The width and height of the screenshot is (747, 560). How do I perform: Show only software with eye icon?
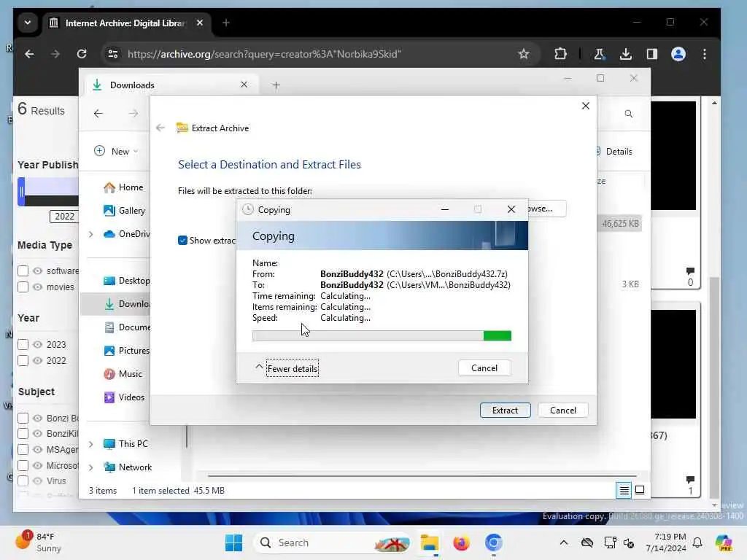[x=37, y=271]
